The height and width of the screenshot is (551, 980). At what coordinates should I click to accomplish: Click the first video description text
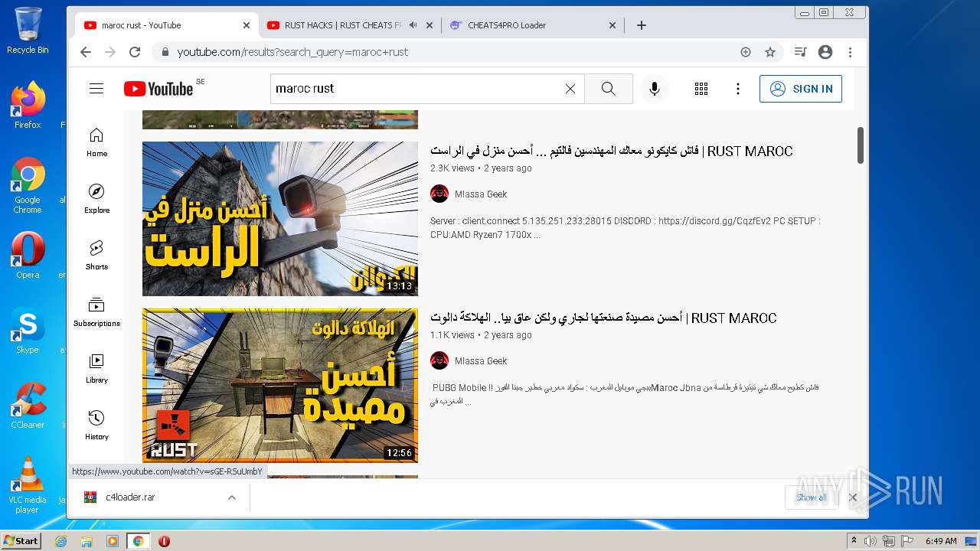coord(625,228)
